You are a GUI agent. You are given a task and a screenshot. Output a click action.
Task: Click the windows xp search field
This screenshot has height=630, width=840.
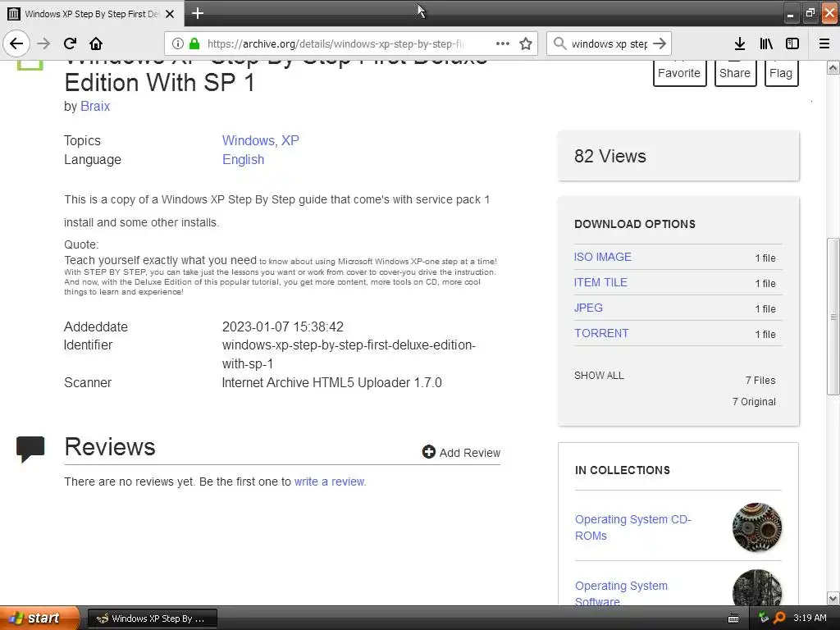pyautogui.click(x=609, y=43)
